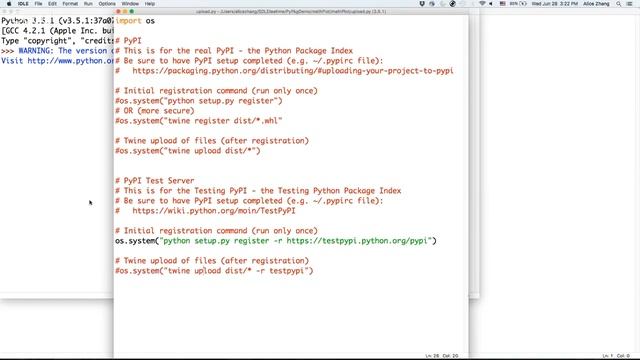Click 'This is for the Testing PyPI' comment
Screen dimensions: 640x360
(x=258, y=191)
